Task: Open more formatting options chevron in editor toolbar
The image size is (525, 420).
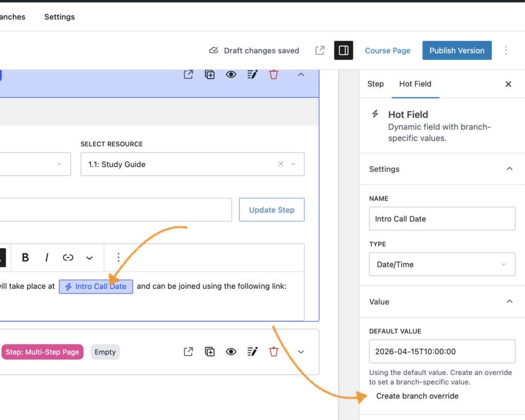Action: (89, 258)
